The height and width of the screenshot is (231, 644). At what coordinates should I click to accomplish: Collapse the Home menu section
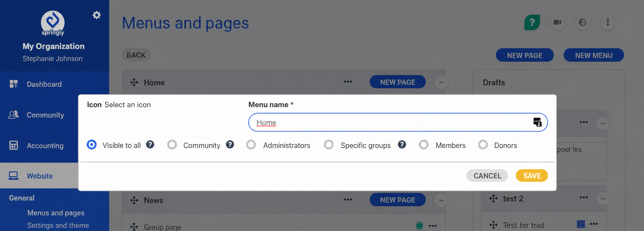pos(441,82)
